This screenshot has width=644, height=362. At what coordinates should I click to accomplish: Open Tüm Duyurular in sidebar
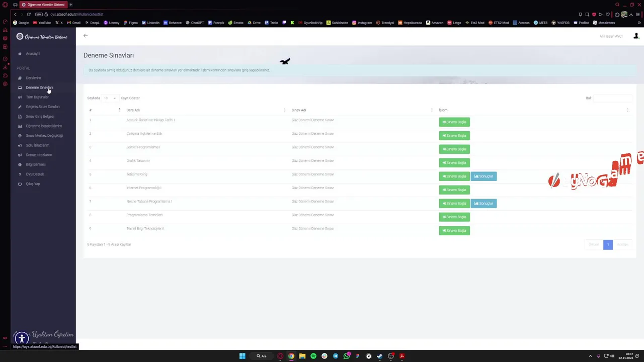pyautogui.click(x=37, y=97)
